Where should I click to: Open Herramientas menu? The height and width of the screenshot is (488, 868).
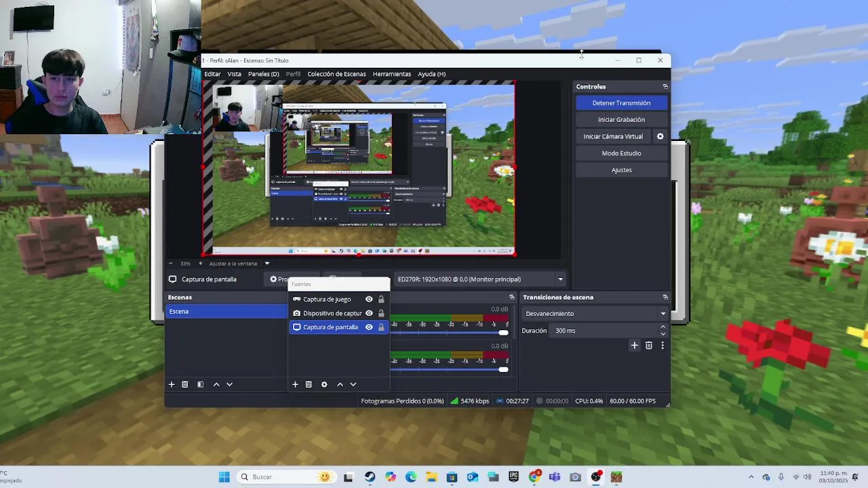point(392,74)
